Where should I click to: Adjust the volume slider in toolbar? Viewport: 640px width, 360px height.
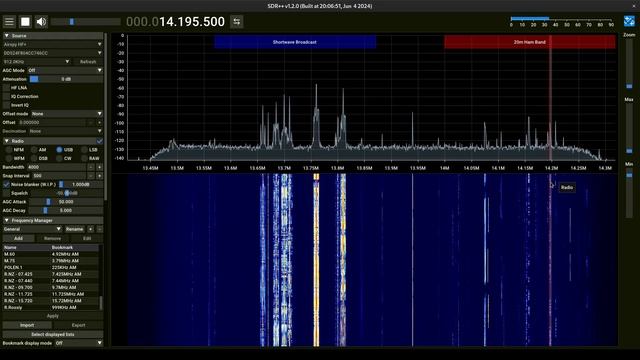86,22
